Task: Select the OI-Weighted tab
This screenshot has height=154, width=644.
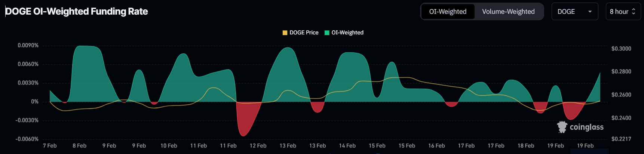Action: (448, 12)
